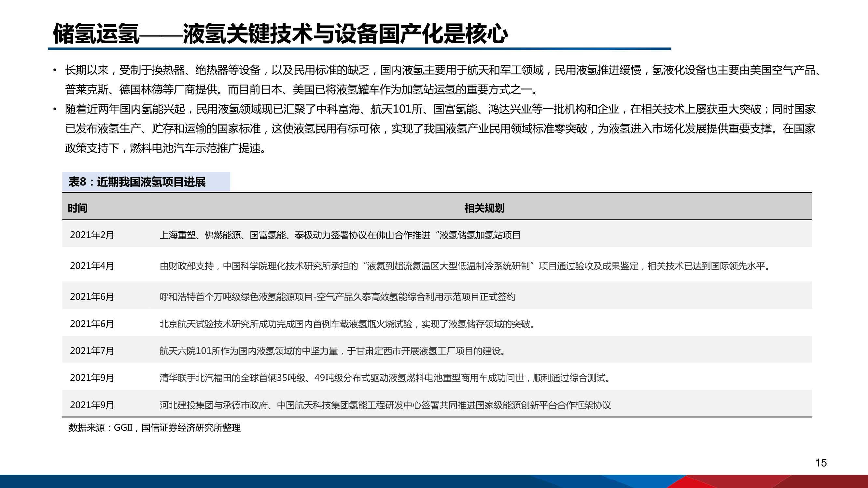Click the second bullet paragraph starting 随着近两年国内氢能兴起
The image size is (868, 488).
(435, 128)
